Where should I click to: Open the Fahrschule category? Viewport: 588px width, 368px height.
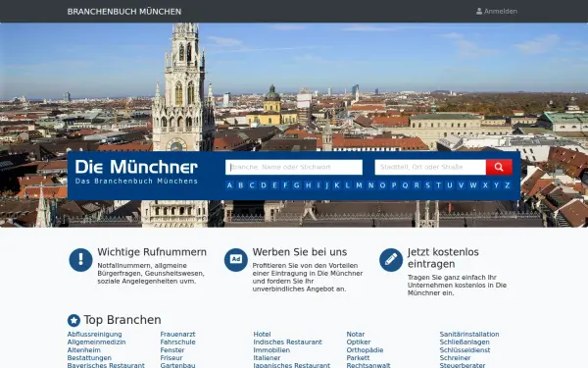[x=177, y=342]
